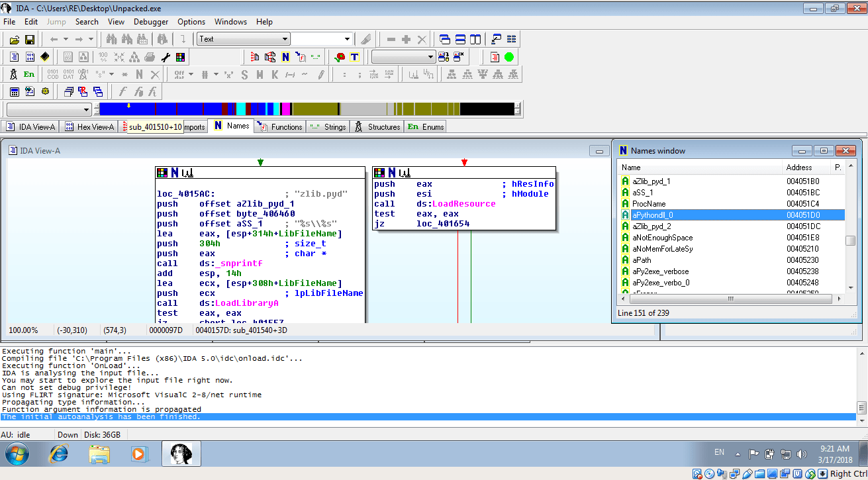The image size is (868, 480).
Task: Open the Search menu
Action: point(87,22)
